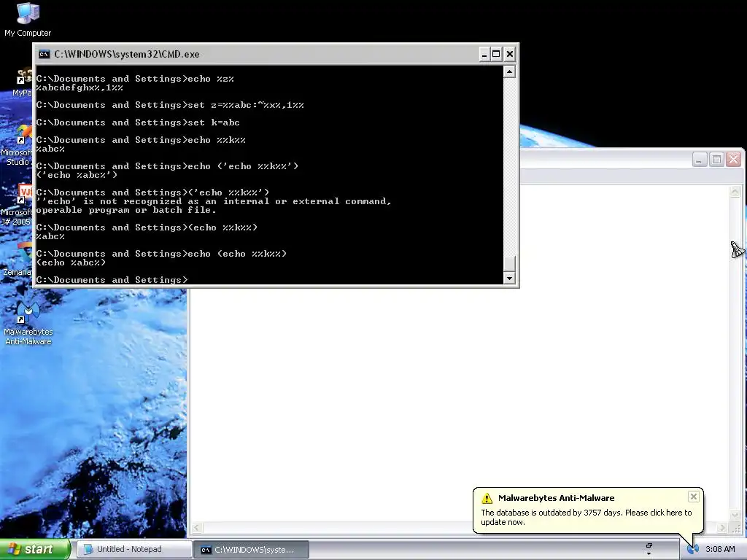Screen dimensions: 747x560
Task: Select the CMD taskbar button
Action: click(x=251, y=550)
